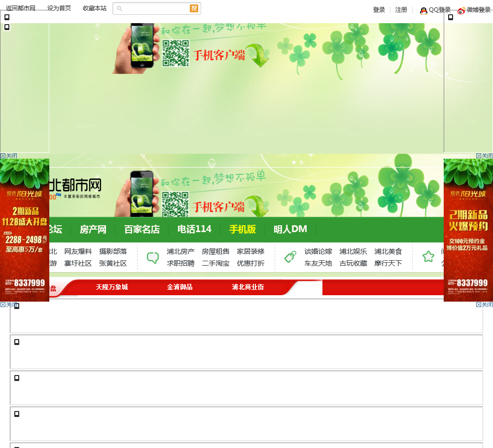Click 关闭 below the right 阳光城 ad
493x448 pixels.
click(484, 304)
